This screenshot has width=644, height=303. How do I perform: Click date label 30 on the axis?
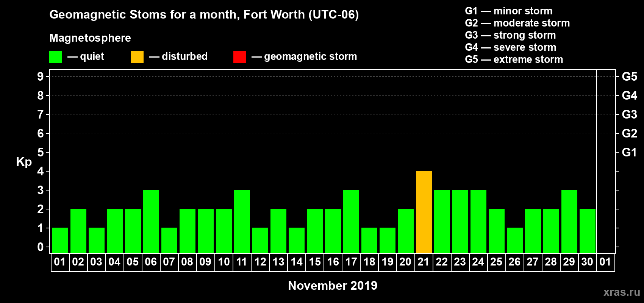point(587,262)
